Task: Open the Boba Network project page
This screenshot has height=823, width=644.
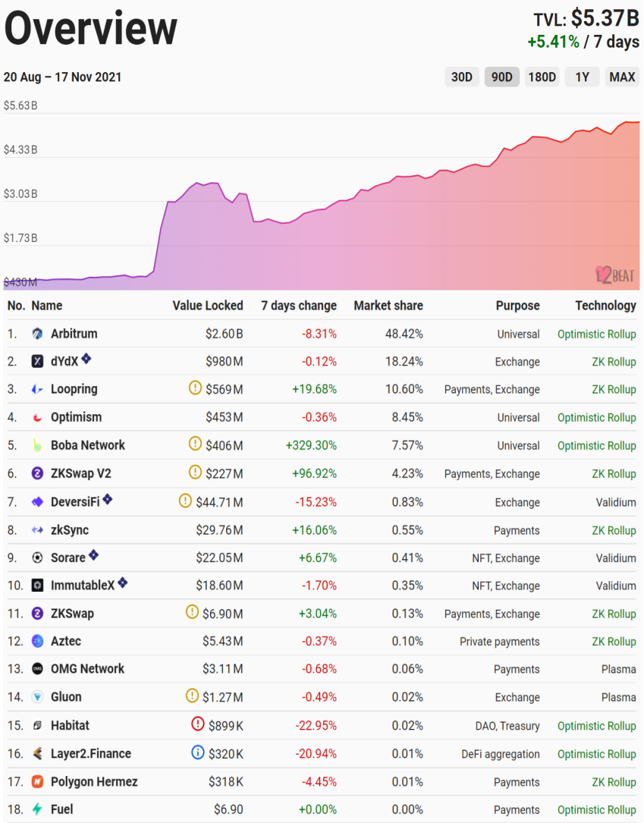Action: click(x=88, y=445)
